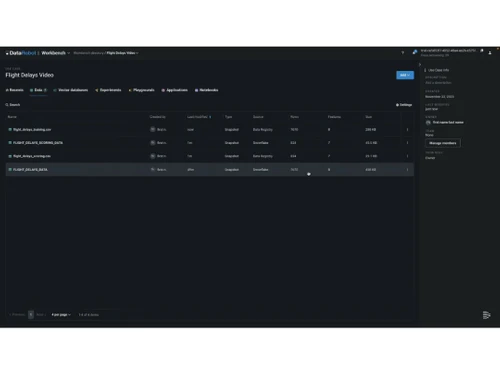The image size is (500, 375).
Task: Sort by the Name column header
Action: [x=12, y=117]
